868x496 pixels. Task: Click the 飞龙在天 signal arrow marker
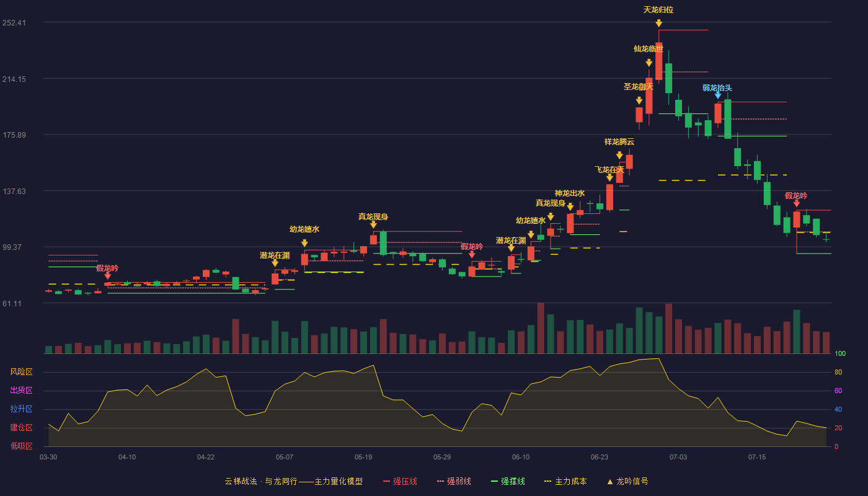(609, 178)
